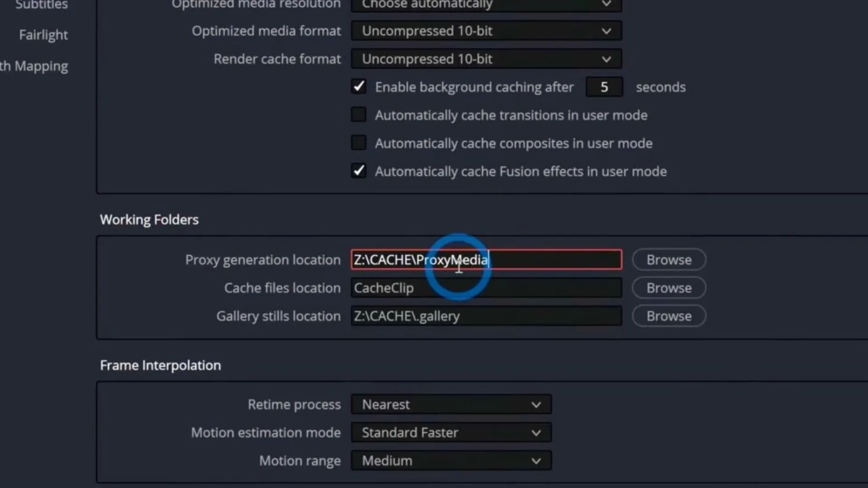Select the Subtitles settings section
The width and height of the screenshot is (868, 488).
[42, 5]
